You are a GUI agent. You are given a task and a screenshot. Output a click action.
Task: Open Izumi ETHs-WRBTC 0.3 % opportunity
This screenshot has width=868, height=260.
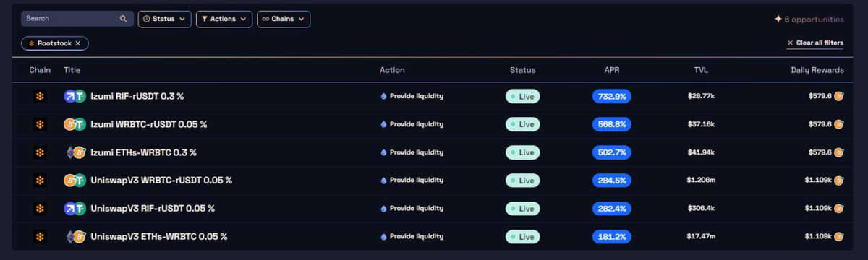[143, 152]
